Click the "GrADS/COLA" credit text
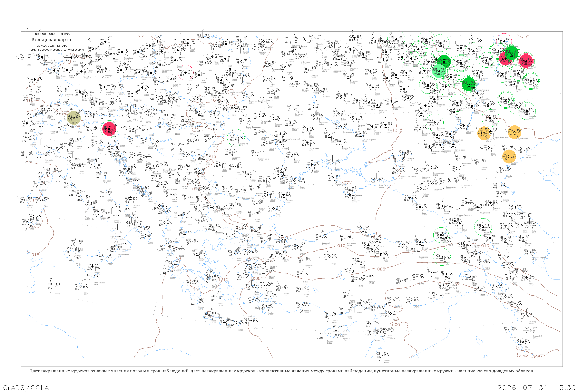The width and height of the screenshot is (588, 392). tap(26, 387)
